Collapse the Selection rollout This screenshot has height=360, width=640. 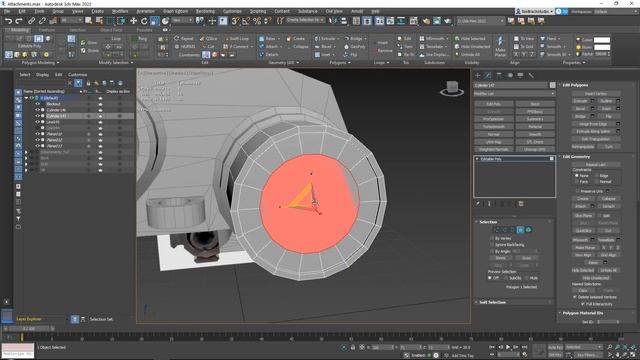488,222
